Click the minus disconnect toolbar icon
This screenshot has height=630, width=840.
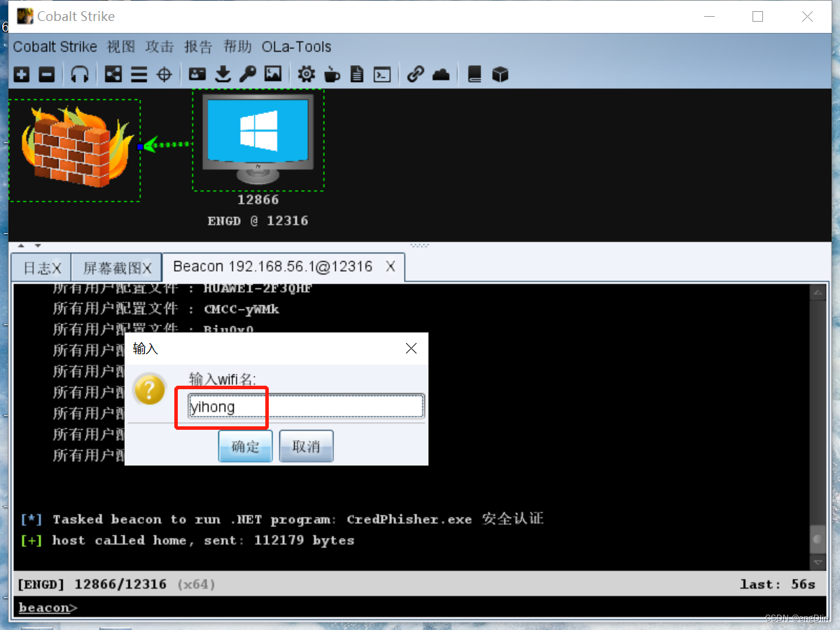point(46,74)
